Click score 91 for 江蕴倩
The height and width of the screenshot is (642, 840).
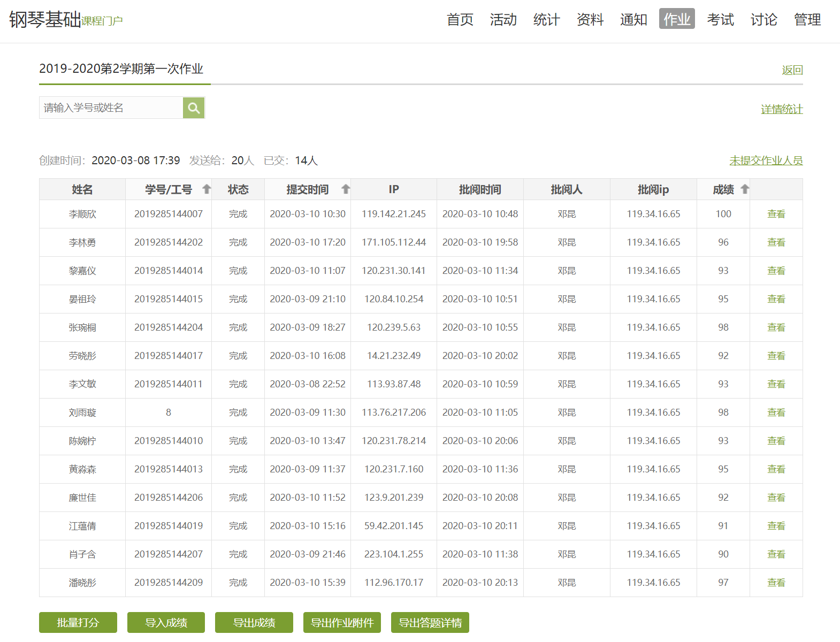click(723, 526)
